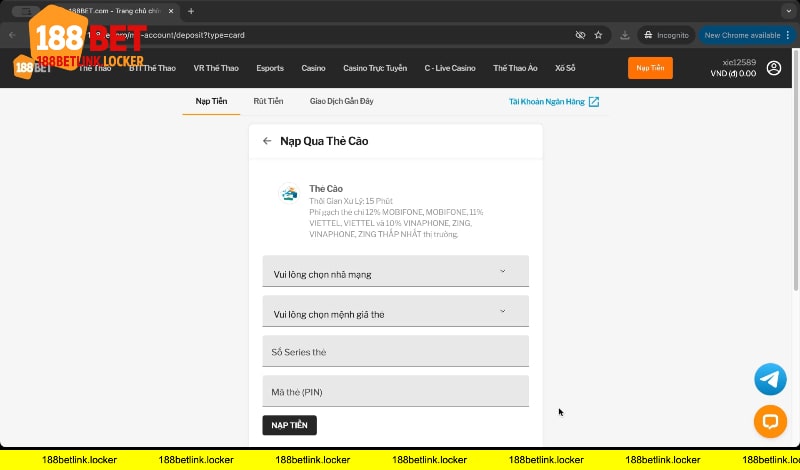Screen dimensions: 800x470
Task: Submit the form with the black NẠP TIỀN button
Action: pyautogui.click(x=289, y=425)
